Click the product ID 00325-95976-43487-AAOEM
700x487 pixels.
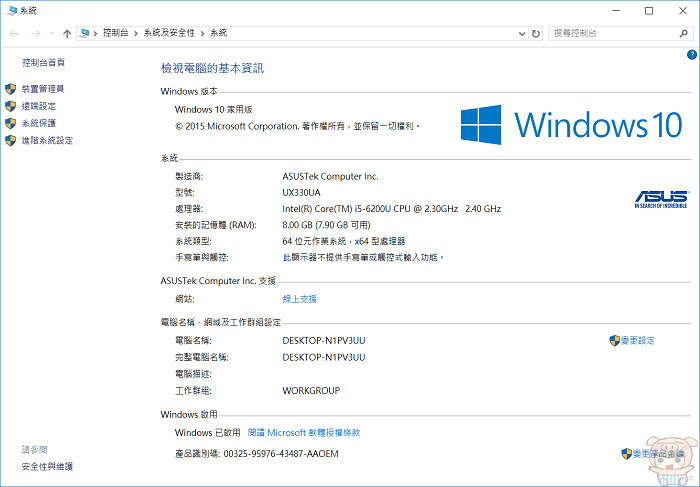click(x=281, y=454)
